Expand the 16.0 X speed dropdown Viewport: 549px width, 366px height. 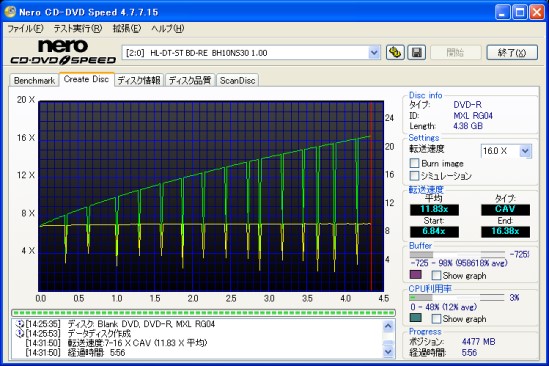coord(524,151)
